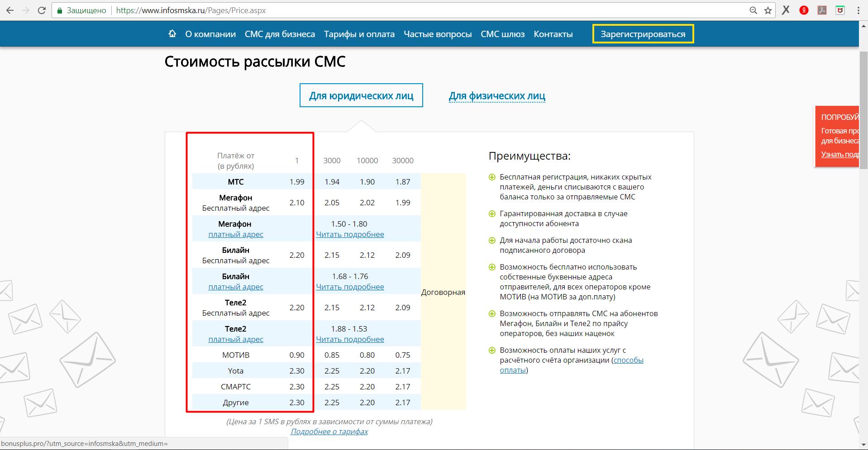
Task: Bookmark this page with the star icon
Action: click(768, 10)
